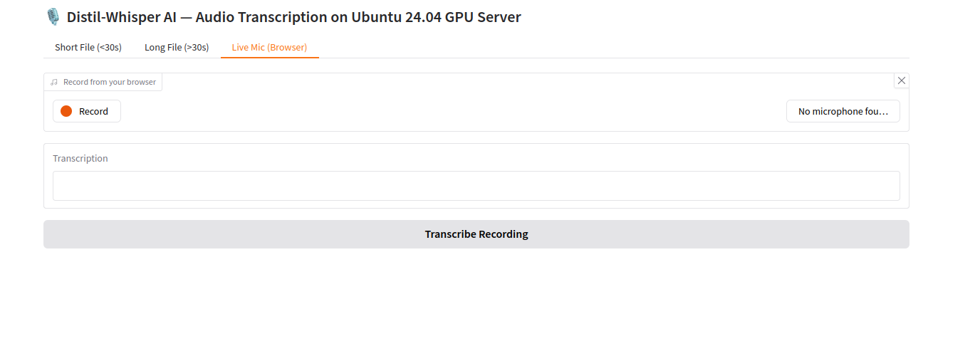This screenshot has width=980, height=361.
Task: Click the word "Record" on the record button
Action: point(93,111)
